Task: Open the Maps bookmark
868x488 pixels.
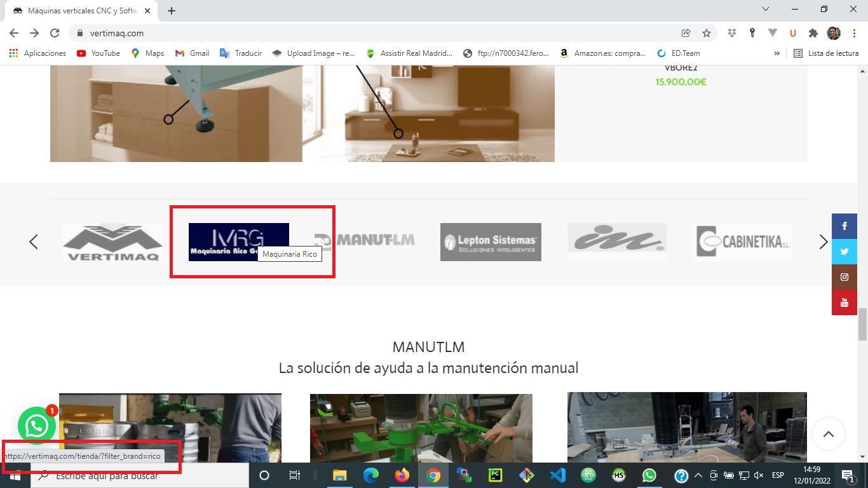Action: (147, 53)
